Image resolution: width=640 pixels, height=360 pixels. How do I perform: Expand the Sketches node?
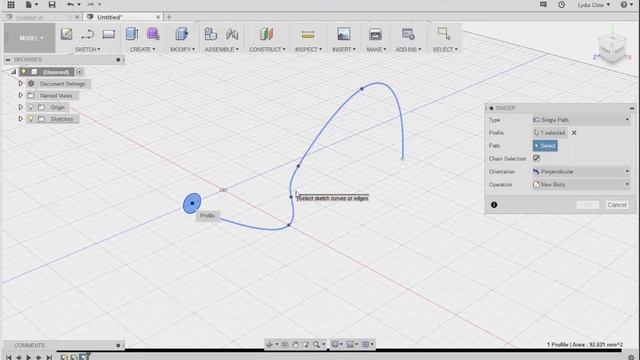click(20, 119)
